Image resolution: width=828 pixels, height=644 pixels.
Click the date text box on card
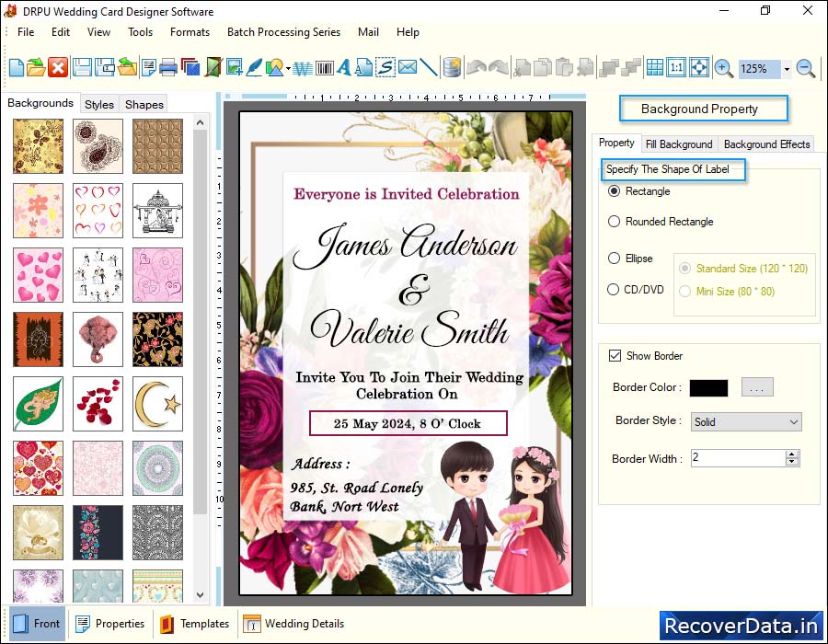[408, 423]
